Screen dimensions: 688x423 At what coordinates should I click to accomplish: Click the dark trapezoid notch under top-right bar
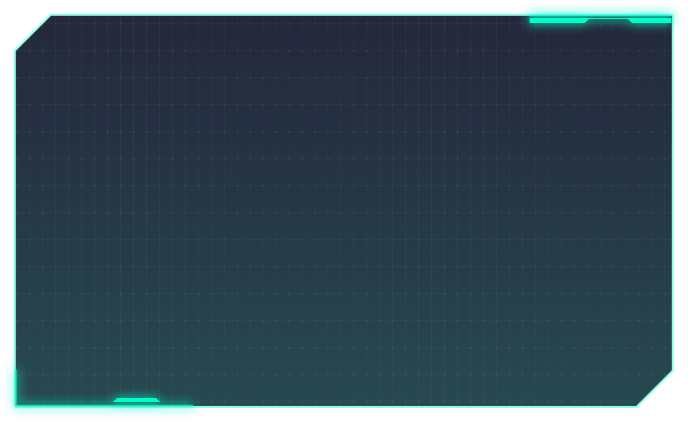click(608, 21)
